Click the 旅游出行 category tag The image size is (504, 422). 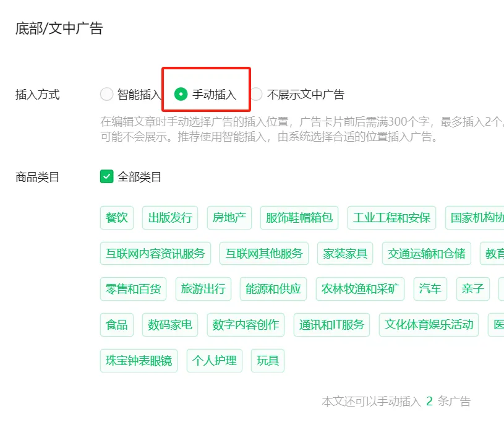click(203, 289)
